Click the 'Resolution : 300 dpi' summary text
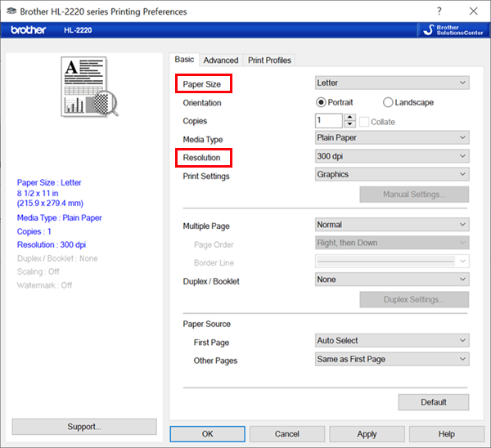The width and height of the screenshot is (491, 448). pyautogui.click(x=52, y=244)
